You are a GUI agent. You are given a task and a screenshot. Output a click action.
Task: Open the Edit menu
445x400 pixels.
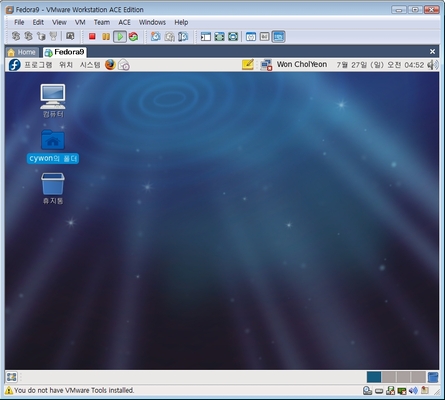38,22
